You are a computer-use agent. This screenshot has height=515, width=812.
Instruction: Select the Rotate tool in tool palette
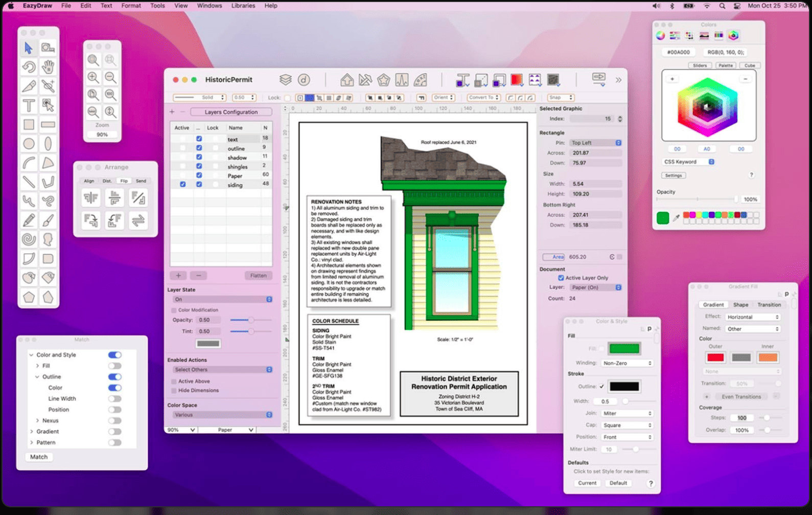tap(29, 67)
